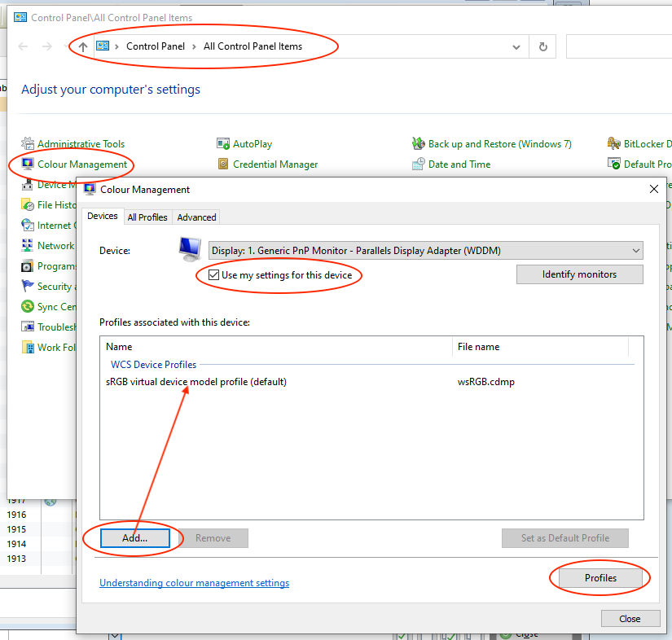Open Date and Time icon
Image resolution: width=672 pixels, height=640 pixels.
(x=419, y=164)
